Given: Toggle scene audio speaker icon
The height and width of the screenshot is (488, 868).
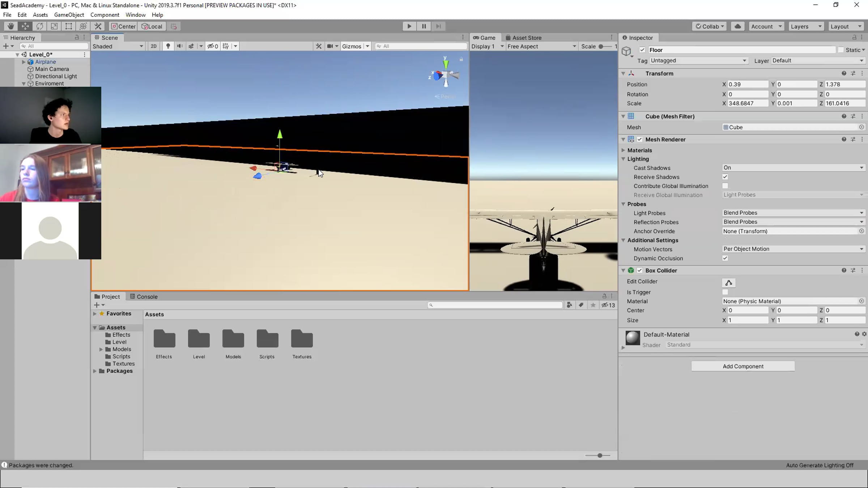Looking at the screenshot, I should 180,46.
